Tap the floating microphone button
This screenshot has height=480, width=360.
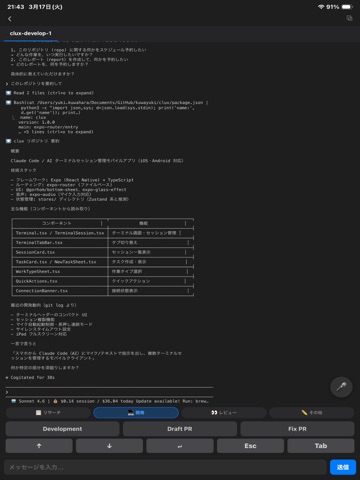(341, 387)
